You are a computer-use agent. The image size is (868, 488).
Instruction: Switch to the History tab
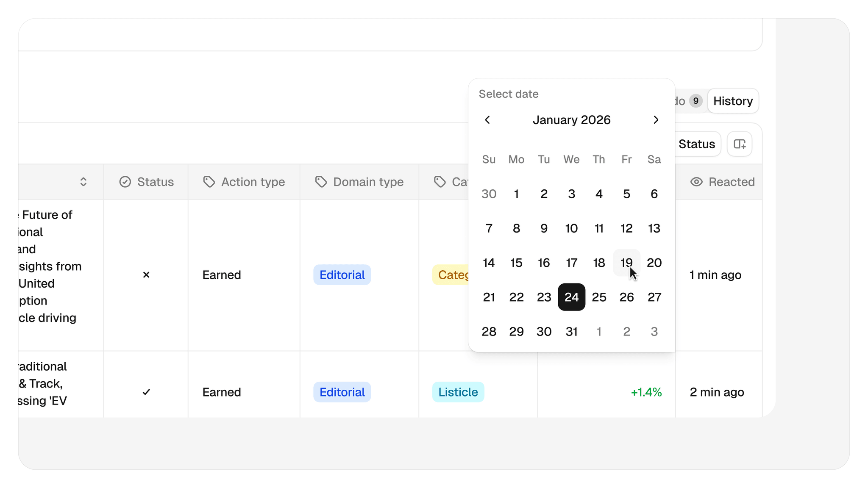point(733,101)
